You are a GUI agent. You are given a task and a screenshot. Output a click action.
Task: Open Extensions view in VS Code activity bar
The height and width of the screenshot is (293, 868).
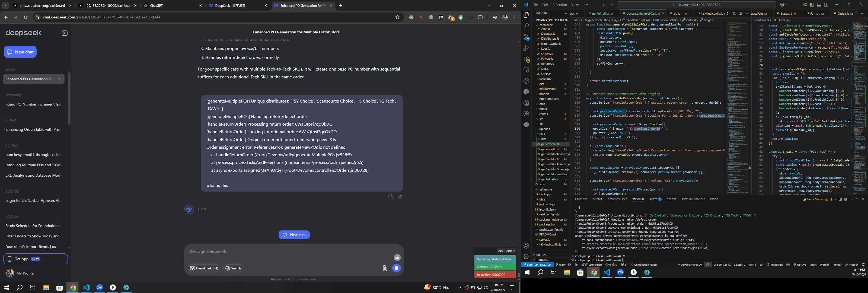526,59
